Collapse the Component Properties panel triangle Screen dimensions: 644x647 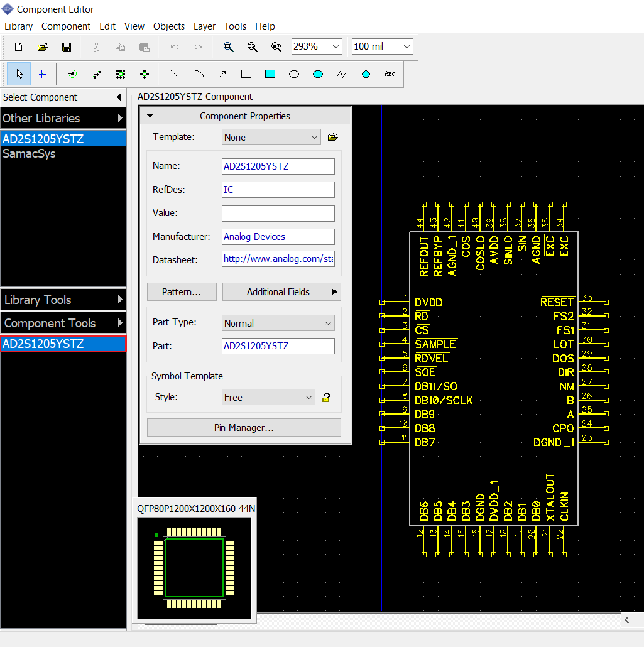[150, 116]
